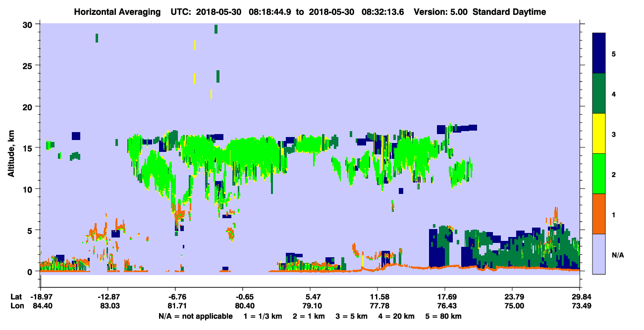Viewport: 644px width, 330px height.
Task: Click the dark blue color bar segment labeled 5
Action: (599, 53)
